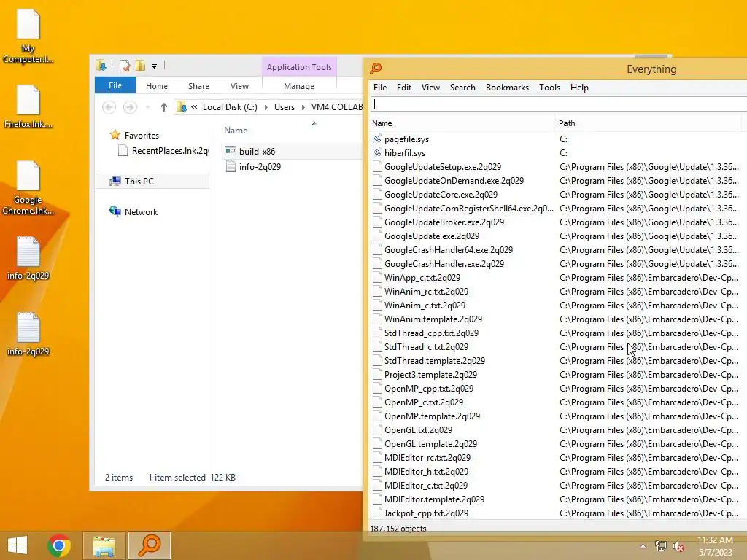This screenshot has height=560, width=747.
Task: Select WinAnim.template.2q029 result
Action: [433, 319]
